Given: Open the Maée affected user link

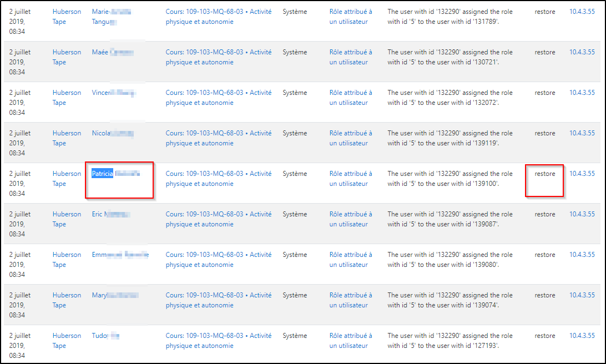Looking at the screenshot, I should click(113, 52).
